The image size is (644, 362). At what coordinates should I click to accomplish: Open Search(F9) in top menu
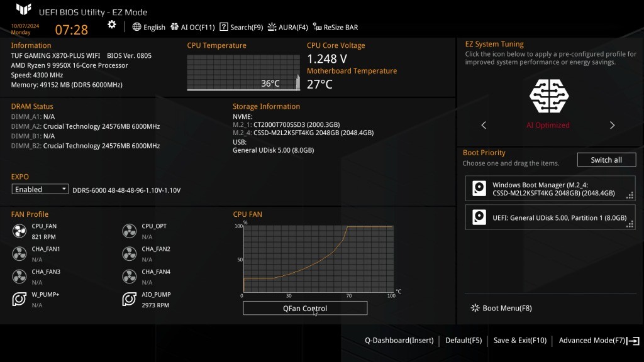(241, 27)
